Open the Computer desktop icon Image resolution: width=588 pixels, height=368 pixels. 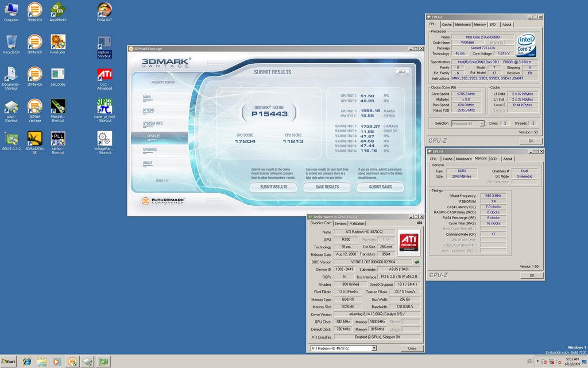point(11,11)
